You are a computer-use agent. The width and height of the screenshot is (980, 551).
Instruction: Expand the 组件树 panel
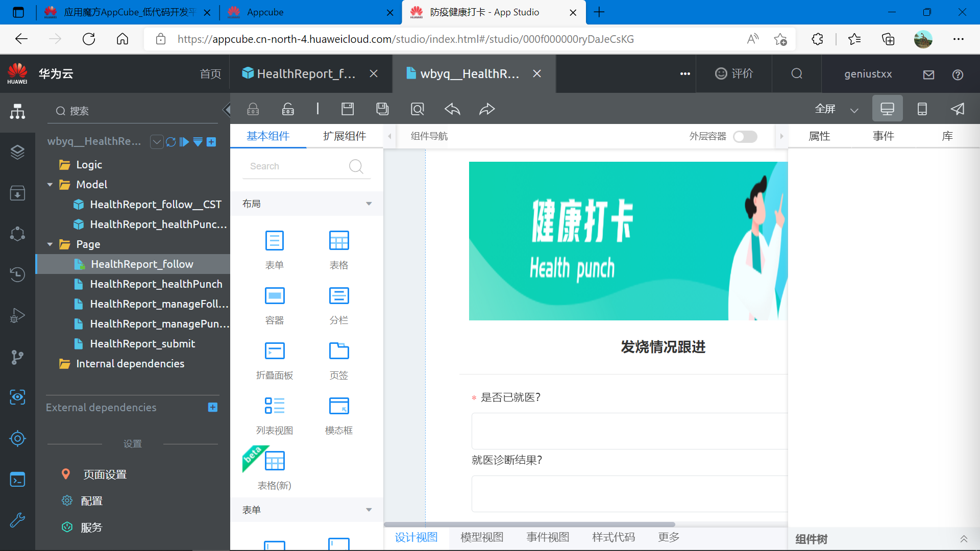click(963, 539)
